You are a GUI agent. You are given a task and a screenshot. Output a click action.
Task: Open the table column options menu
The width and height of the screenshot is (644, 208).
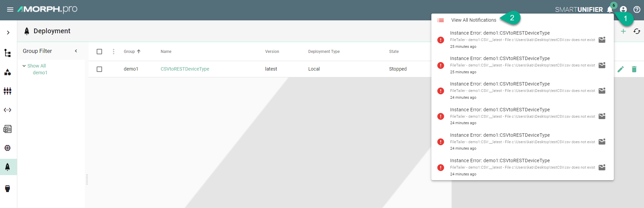tap(114, 52)
